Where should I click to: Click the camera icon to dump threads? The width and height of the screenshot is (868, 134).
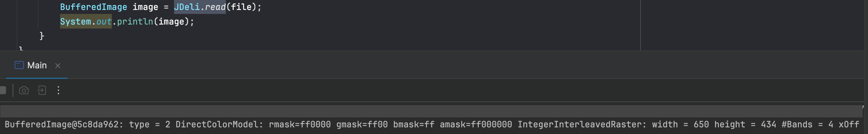[24, 90]
